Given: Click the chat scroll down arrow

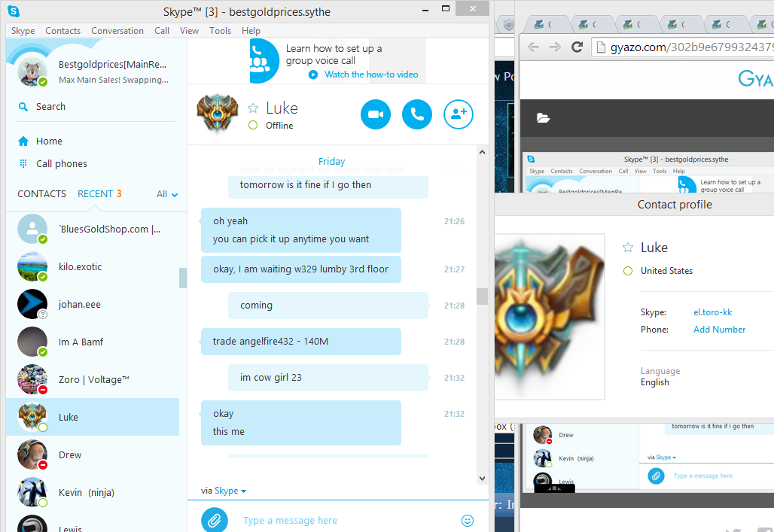Looking at the screenshot, I should pyautogui.click(x=483, y=479).
